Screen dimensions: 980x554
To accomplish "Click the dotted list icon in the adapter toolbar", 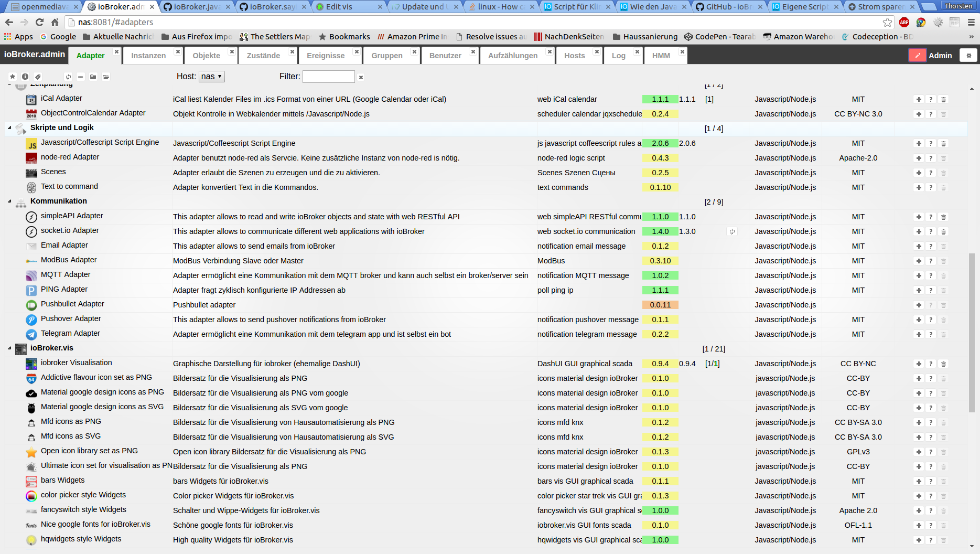I will [x=81, y=77].
